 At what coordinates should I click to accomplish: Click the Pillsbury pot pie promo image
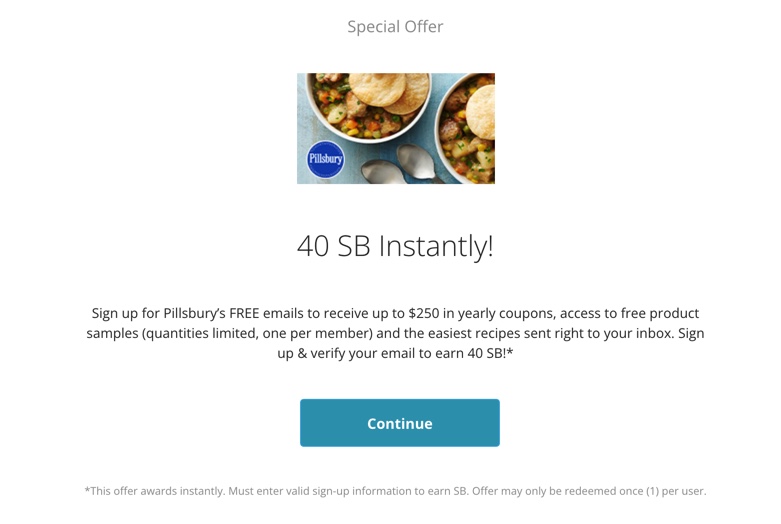coord(395,128)
